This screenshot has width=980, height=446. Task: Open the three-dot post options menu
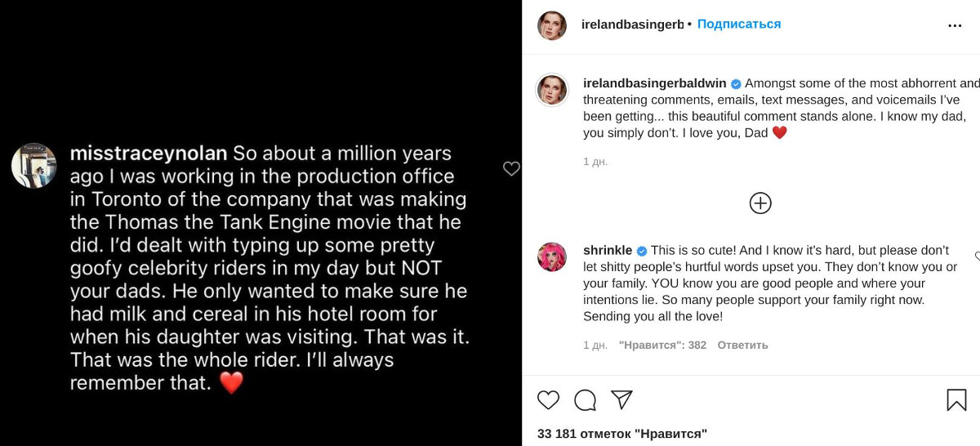(x=955, y=25)
